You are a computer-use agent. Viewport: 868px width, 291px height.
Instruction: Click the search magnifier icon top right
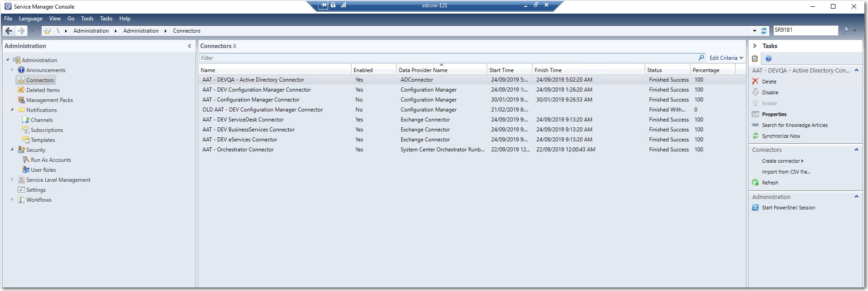845,30
